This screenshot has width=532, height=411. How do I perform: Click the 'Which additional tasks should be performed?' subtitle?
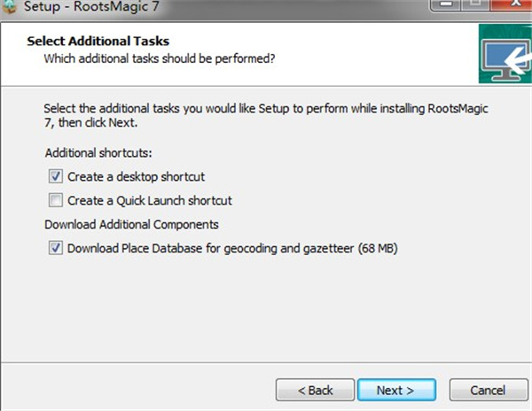pos(160,58)
